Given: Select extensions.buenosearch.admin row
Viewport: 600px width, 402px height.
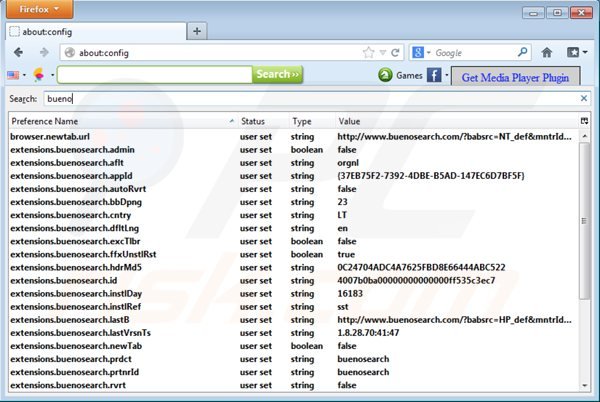Looking at the screenshot, I should (x=293, y=150).
